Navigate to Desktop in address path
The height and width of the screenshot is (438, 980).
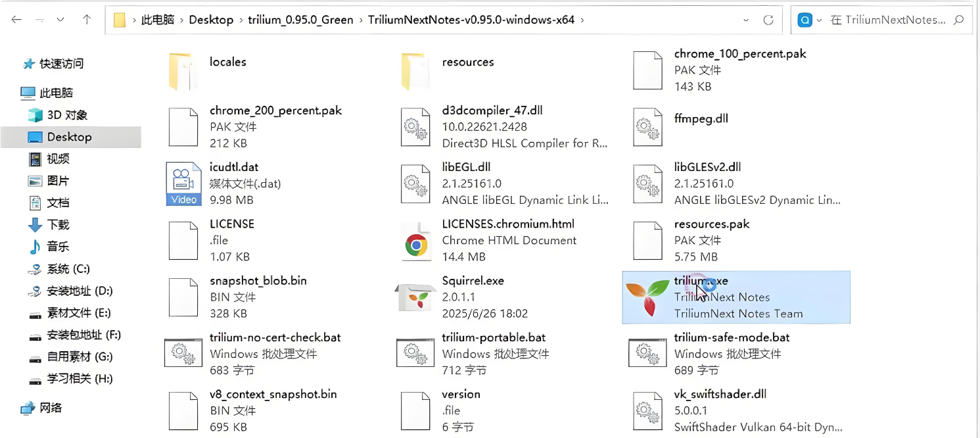(x=211, y=20)
